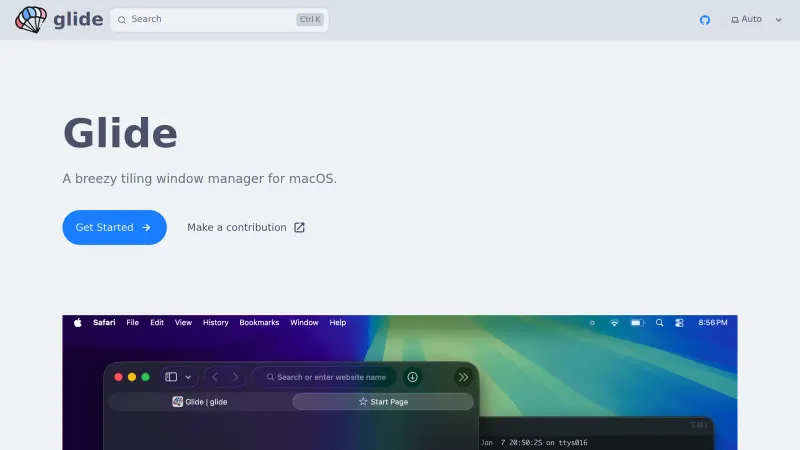The image size is (800, 450).
Task: Select the "Glide | glide" Safari tab
Action: (x=200, y=401)
